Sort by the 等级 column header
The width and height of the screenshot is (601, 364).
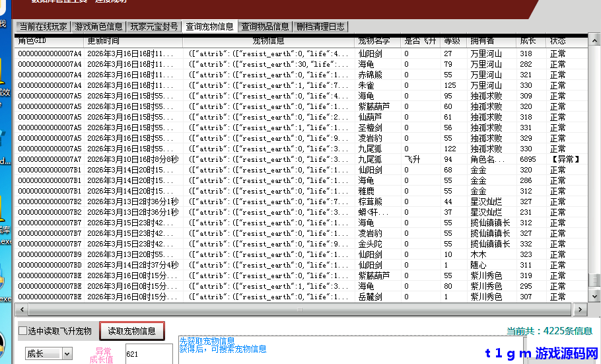pos(452,41)
